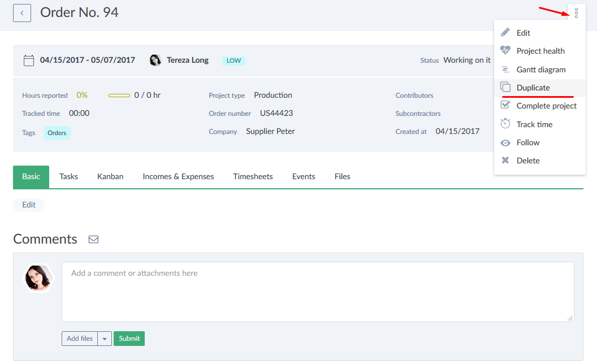Toggle Follow with the eye icon

(505, 142)
